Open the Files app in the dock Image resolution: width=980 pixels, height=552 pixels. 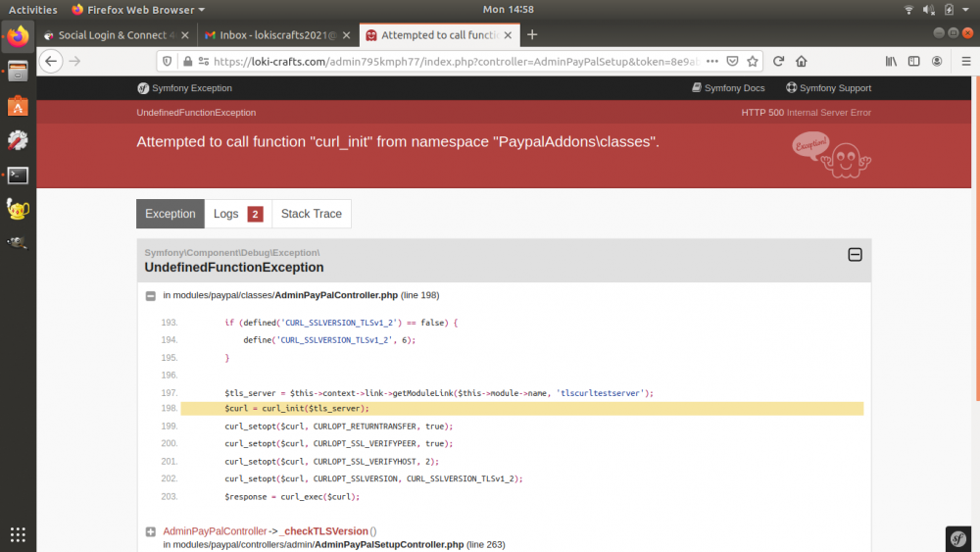pyautogui.click(x=18, y=72)
